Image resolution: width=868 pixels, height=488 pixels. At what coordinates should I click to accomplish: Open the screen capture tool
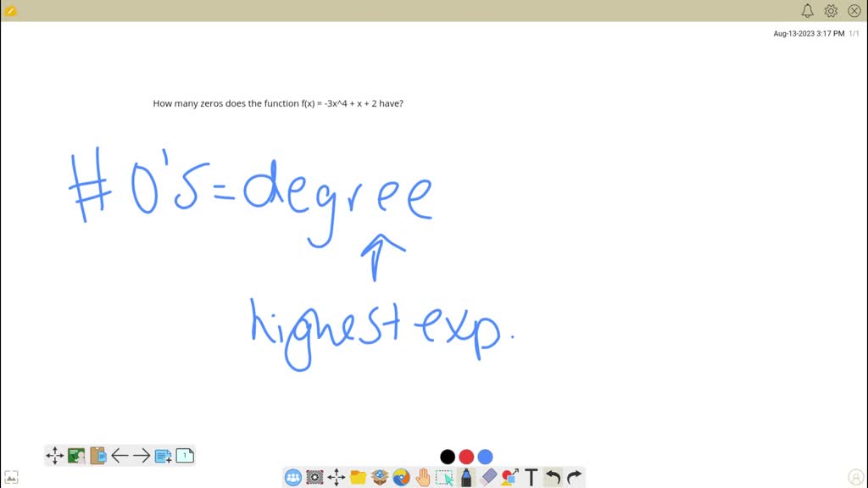tap(314, 477)
